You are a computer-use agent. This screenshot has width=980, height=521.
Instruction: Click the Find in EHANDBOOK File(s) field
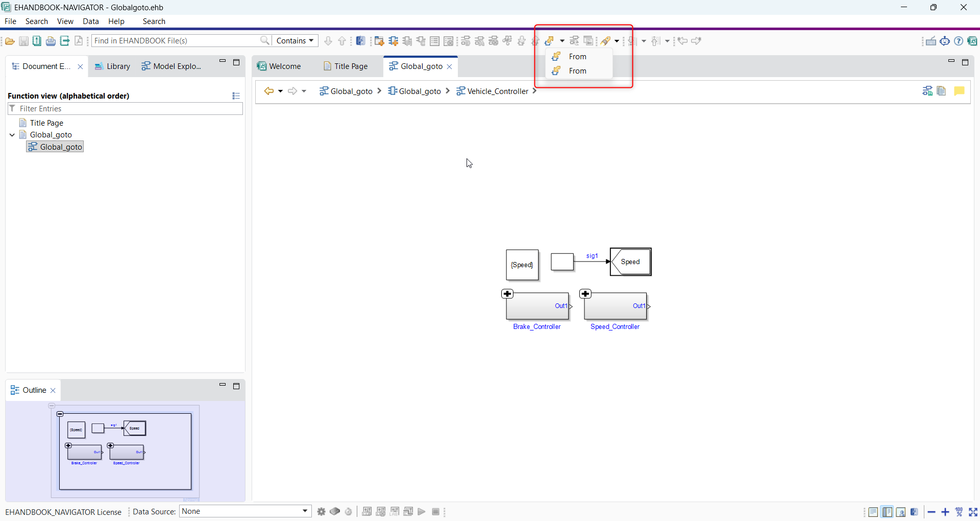point(176,41)
